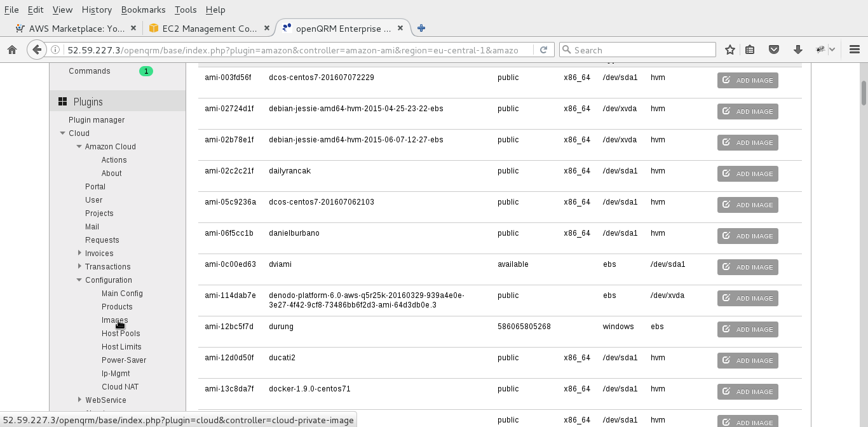The image size is (868, 427).
Task: Add image for dviami
Action: tap(747, 267)
